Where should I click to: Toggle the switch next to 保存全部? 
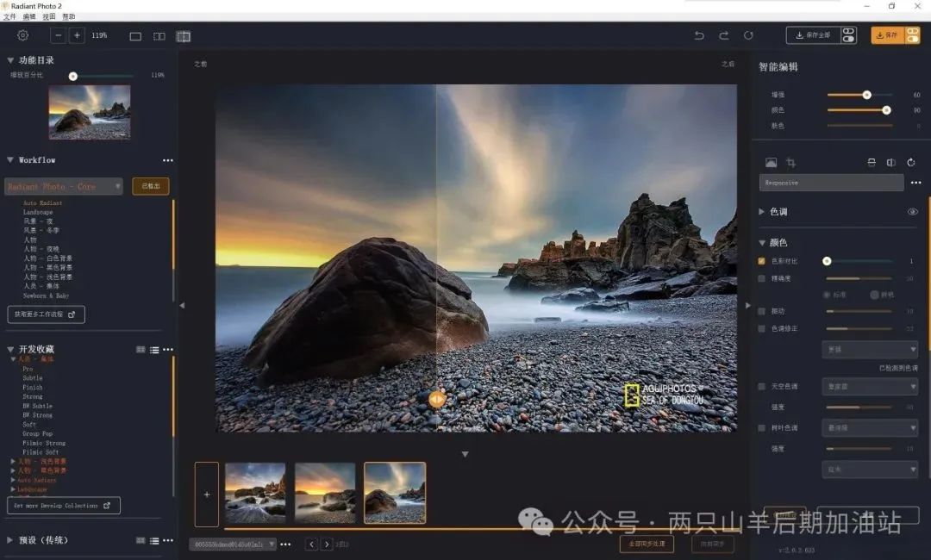pos(848,35)
